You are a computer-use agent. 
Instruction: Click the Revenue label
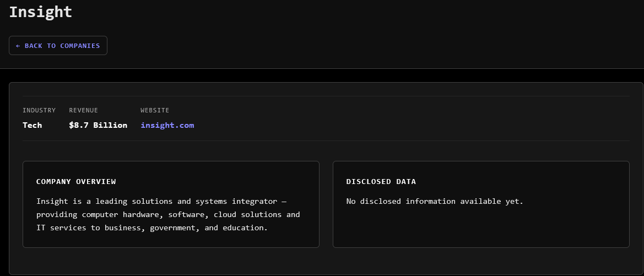tap(83, 110)
